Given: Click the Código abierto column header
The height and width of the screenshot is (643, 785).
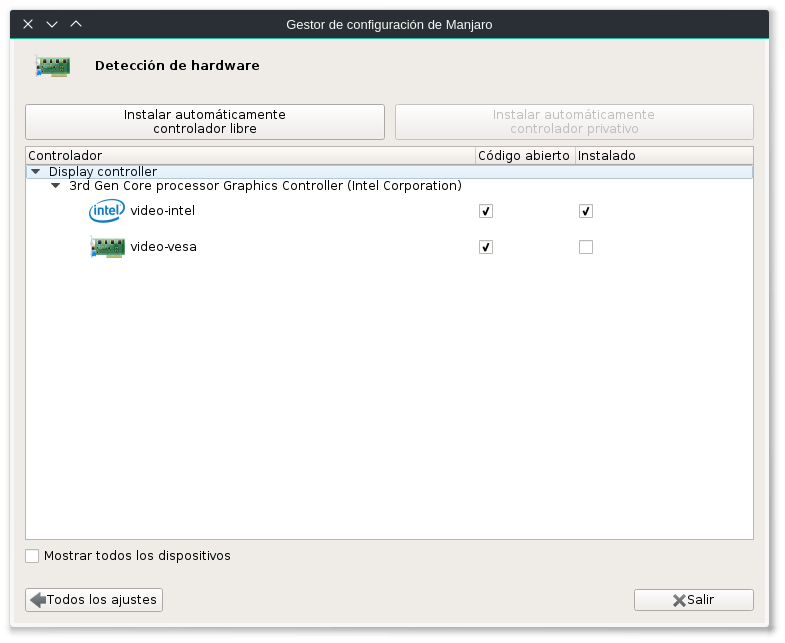Looking at the screenshot, I should (525, 156).
